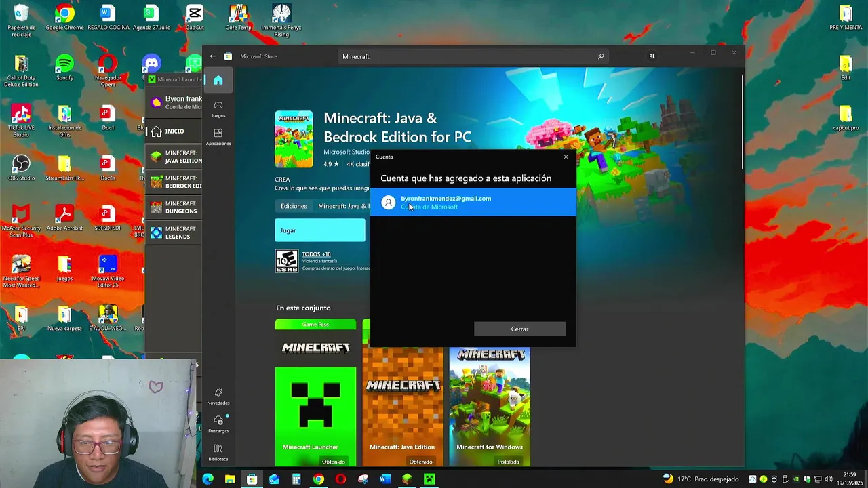Click the search magnifier in Store search box
Screen dimensions: 868x488
(x=601, y=56)
